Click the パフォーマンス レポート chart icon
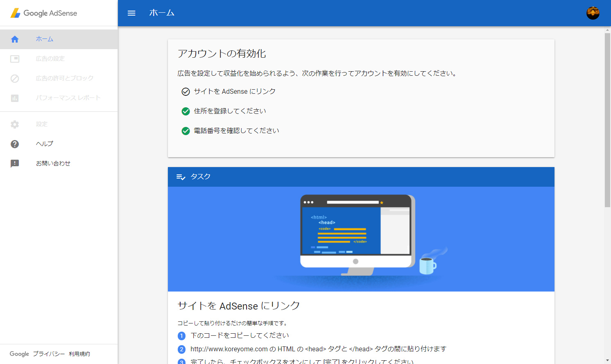 15,98
